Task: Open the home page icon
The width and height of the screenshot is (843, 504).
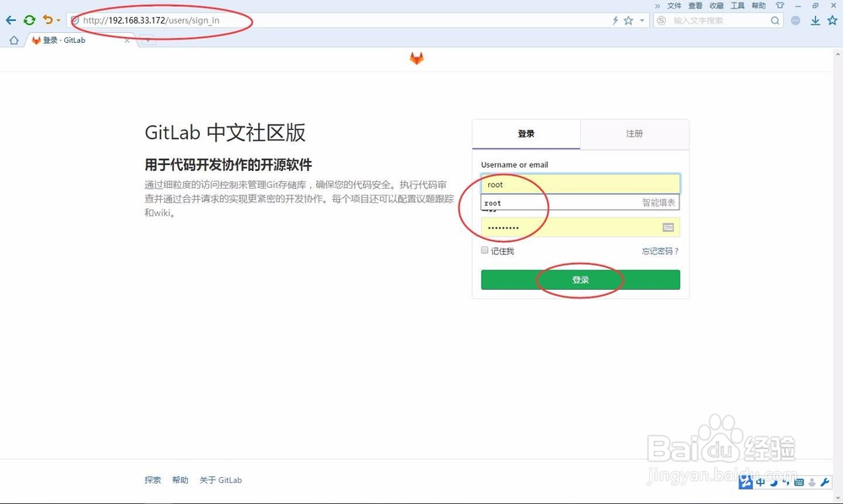Action: [x=14, y=40]
